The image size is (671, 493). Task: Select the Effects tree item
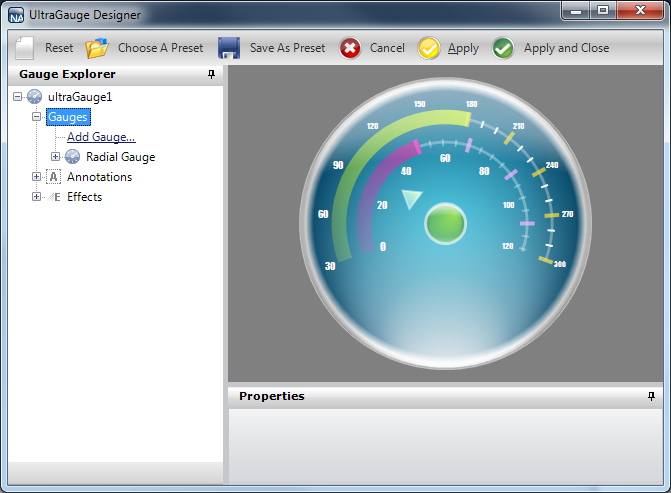pyautogui.click(x=85, y=197)
